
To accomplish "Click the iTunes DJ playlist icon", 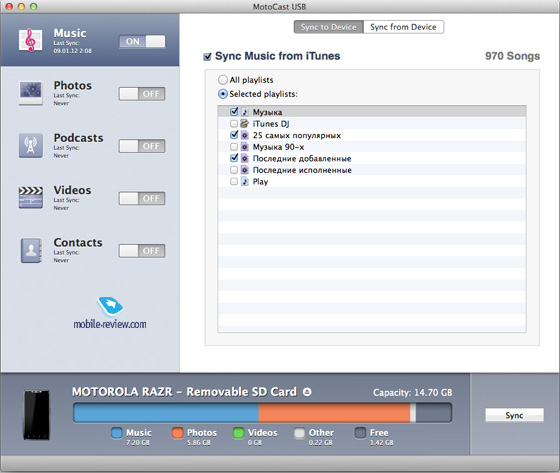I will click(x=245, y=124).
